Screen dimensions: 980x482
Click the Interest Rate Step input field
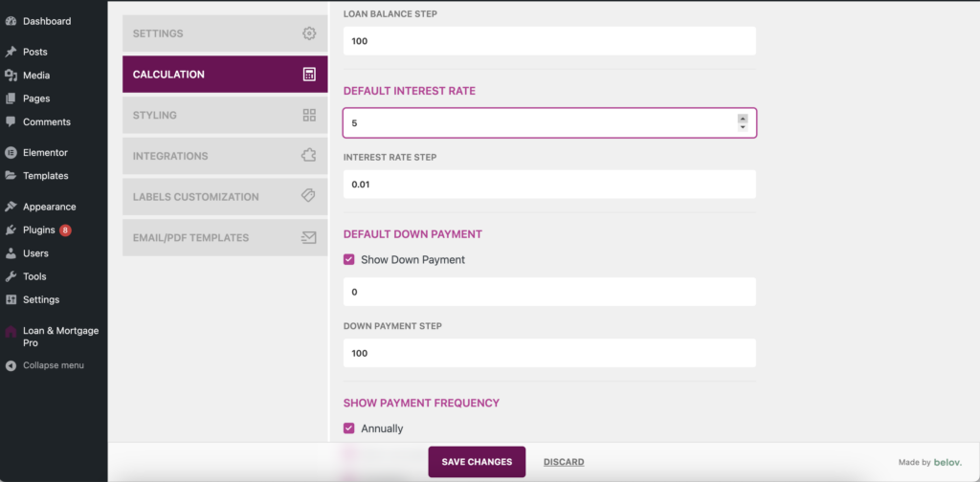tap(549, 185)
